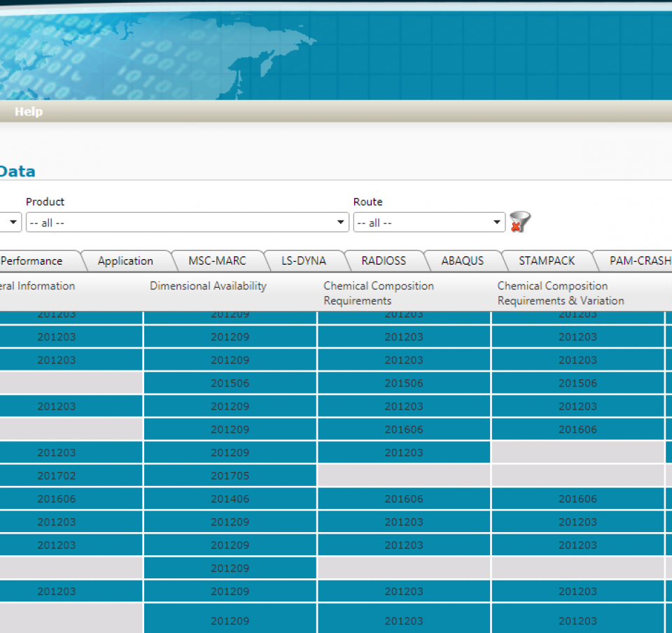Click the Dimensional Availability column header
Viewport: 672px width, 633px height.
pyautogui.click(x=230, y=293)
